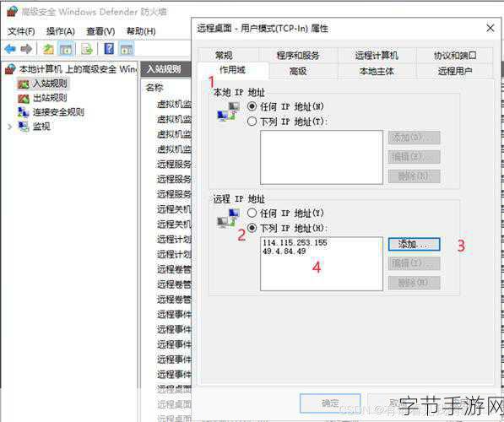Click the 名称 column header
This screenshot has height=422, width=504.
pyautogui.click(x=154, y=88)
